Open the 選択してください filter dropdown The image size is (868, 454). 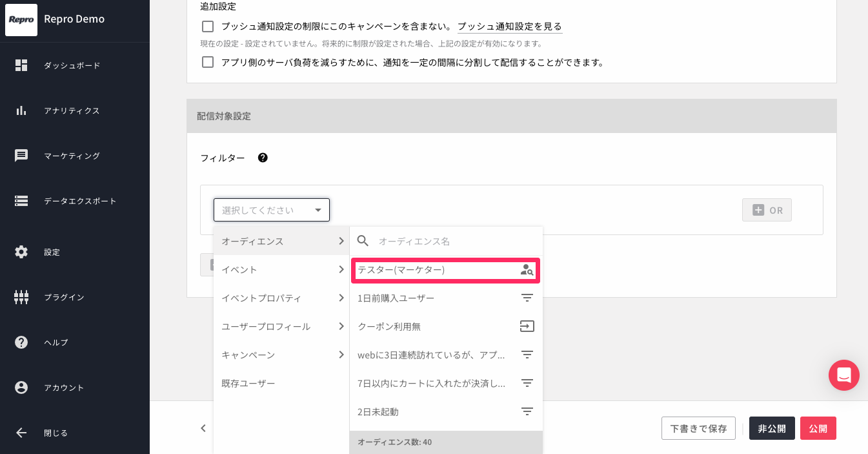272,210
